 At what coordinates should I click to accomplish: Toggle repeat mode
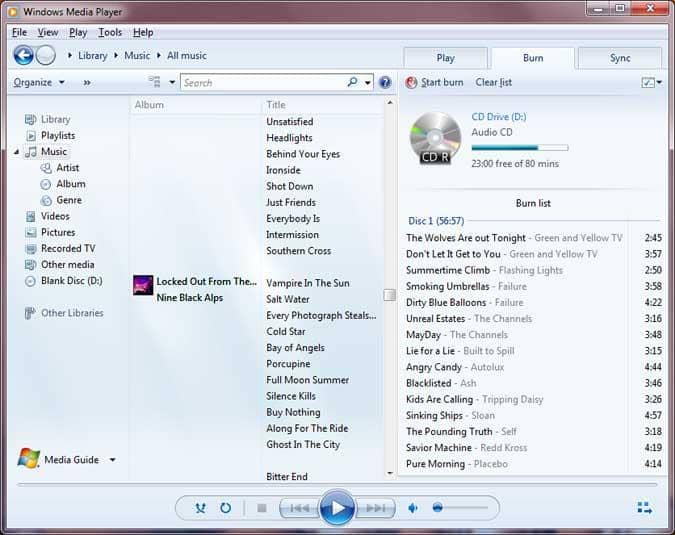pyautogui.click(x=226, y=508)
